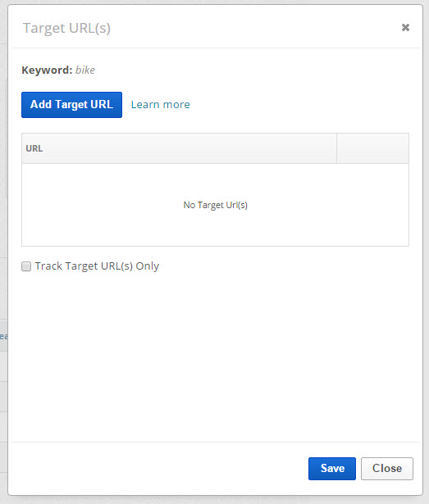Image resolution: width=429 pixels, height=504 pixels.
Task: Click the partially hidden tab behind the dialog
Action: click(3, 335)
